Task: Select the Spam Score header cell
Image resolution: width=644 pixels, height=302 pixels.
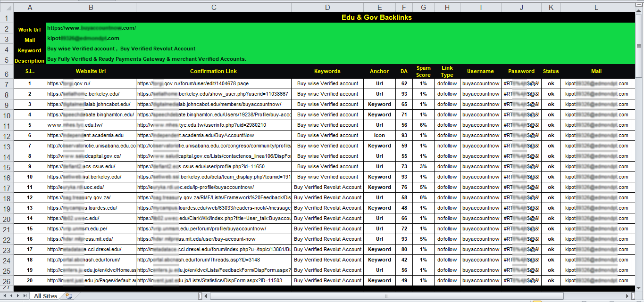Action: pos(423,71)
